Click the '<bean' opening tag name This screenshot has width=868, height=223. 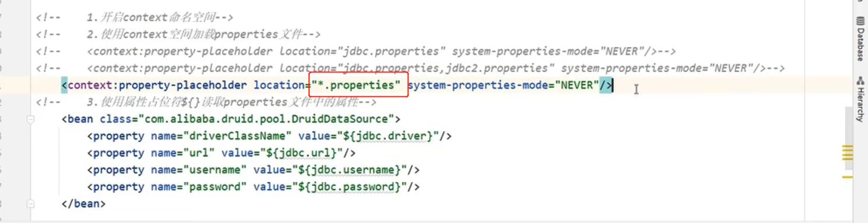click(77, 119)
